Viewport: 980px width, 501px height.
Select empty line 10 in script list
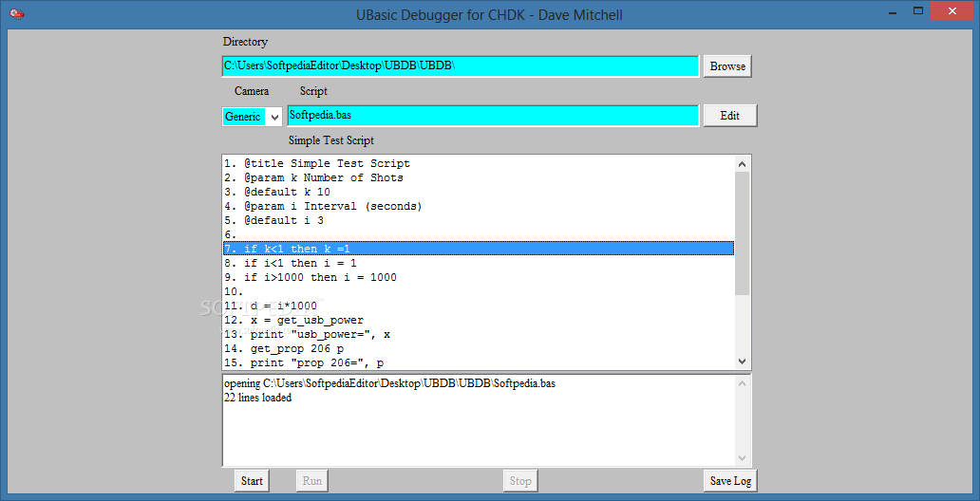point(479,291)
